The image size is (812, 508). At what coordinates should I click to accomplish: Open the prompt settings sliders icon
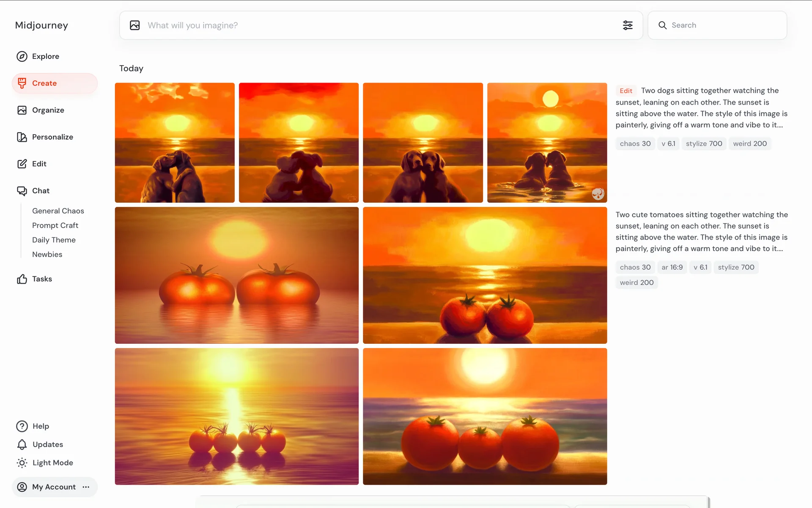tap(628, 25)
